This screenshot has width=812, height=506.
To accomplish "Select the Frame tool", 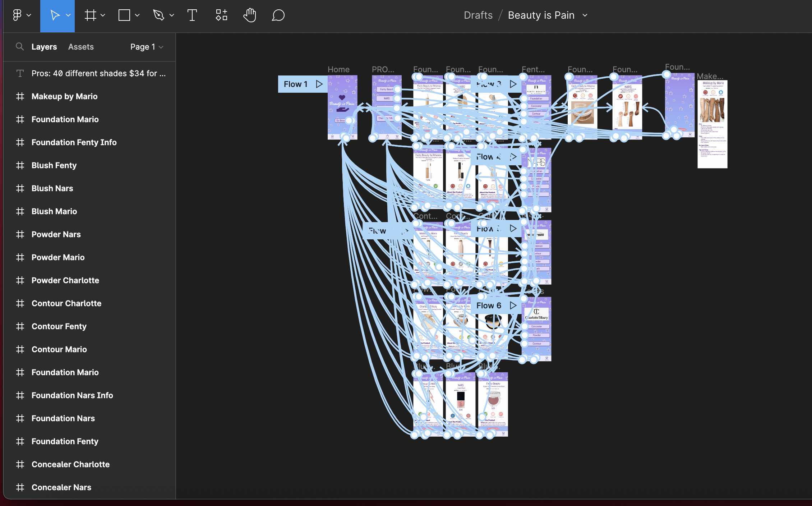I will [x=91, y=15].
